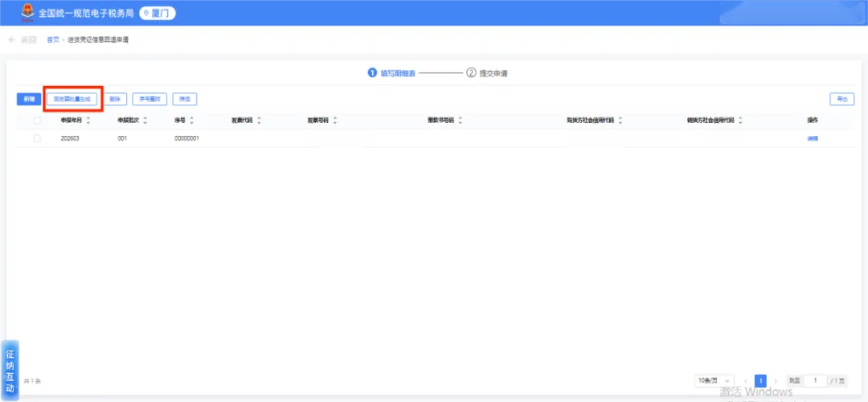Screen dimensions: 868x402
Task: Click the 导出 (export) button
Action: 842,99
